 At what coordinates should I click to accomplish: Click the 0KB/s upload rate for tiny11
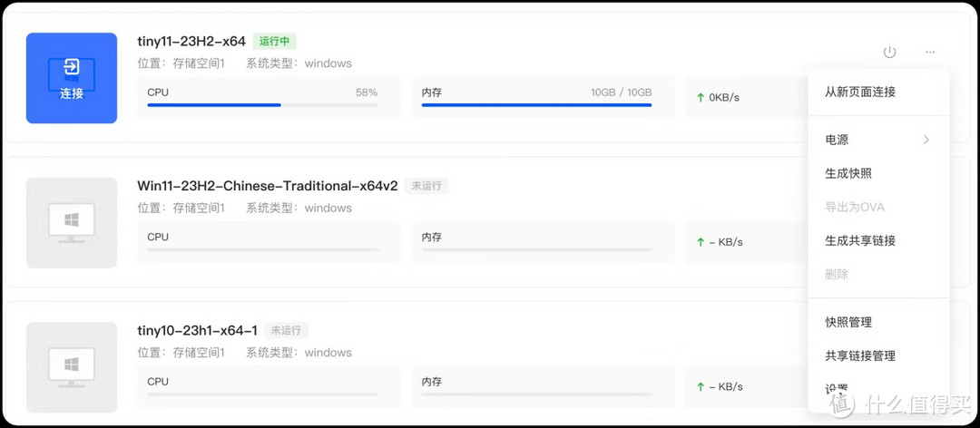pos(718,97)
